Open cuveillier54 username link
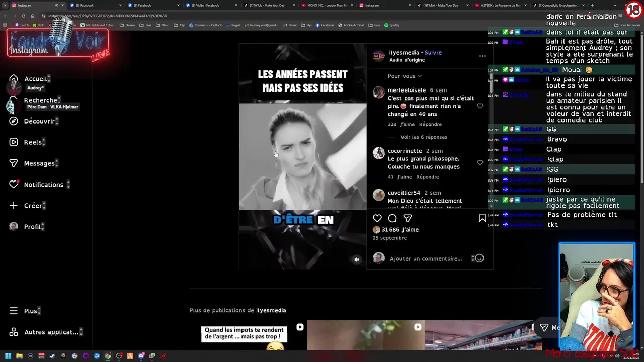Viewport: 644px width, 362px height. [x=404, y=193]
